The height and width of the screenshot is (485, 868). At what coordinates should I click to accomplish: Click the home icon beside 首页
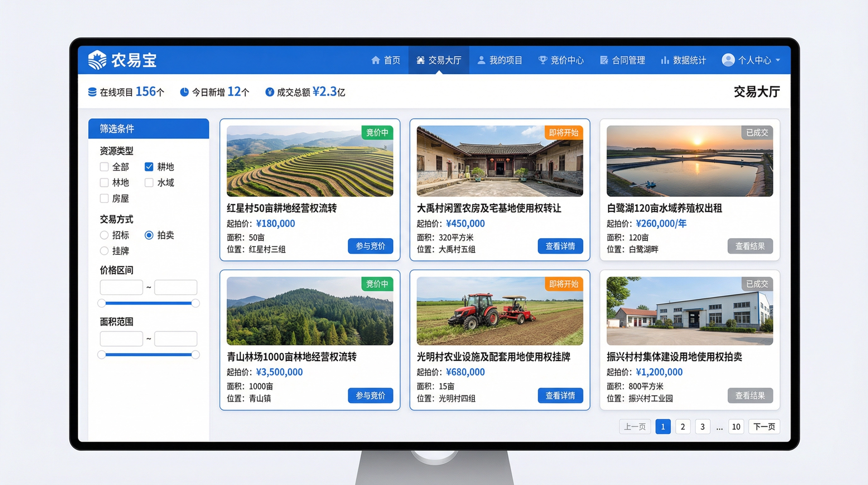click(x=375, y=60)
